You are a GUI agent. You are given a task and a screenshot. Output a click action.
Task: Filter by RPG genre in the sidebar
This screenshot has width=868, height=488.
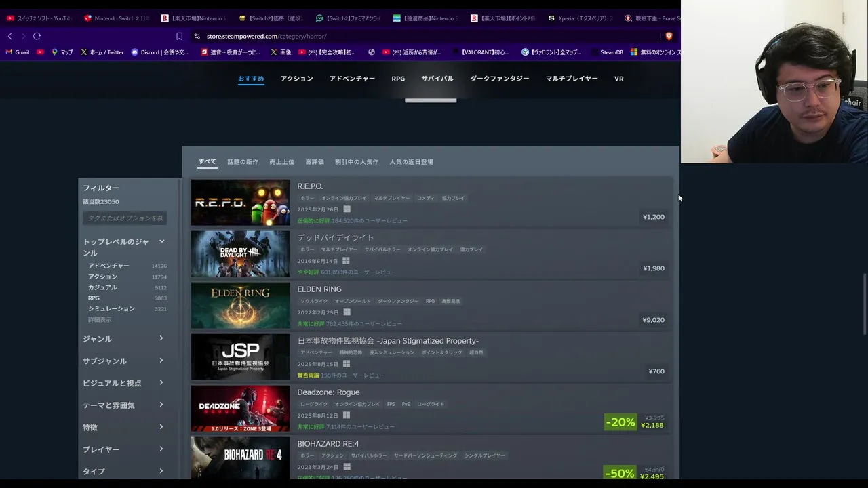tap(94, 298)
